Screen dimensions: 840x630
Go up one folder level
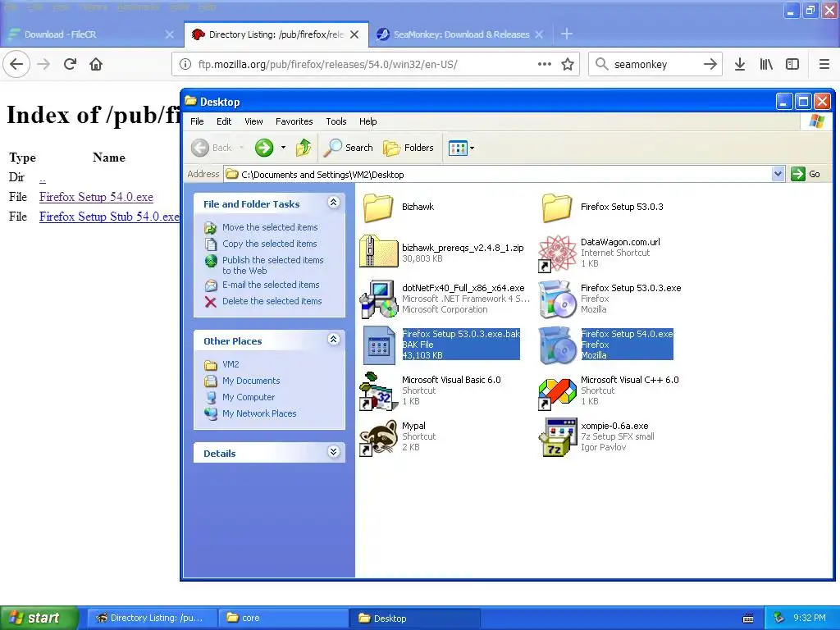point(304,148)
